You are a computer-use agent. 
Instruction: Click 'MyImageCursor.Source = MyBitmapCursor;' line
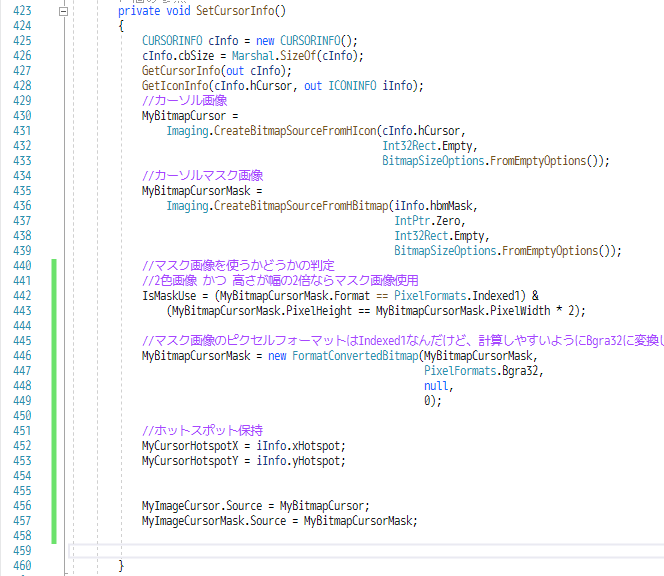(x=256, y=506)
